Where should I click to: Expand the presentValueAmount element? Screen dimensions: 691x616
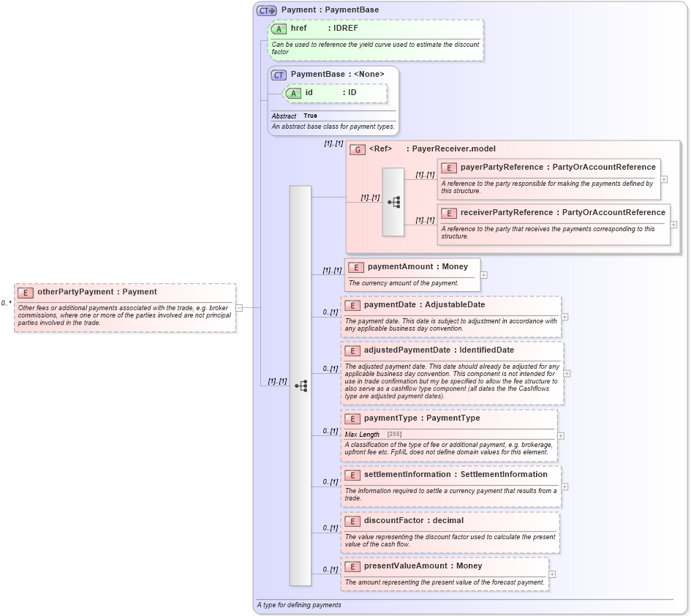click(552, 574)
